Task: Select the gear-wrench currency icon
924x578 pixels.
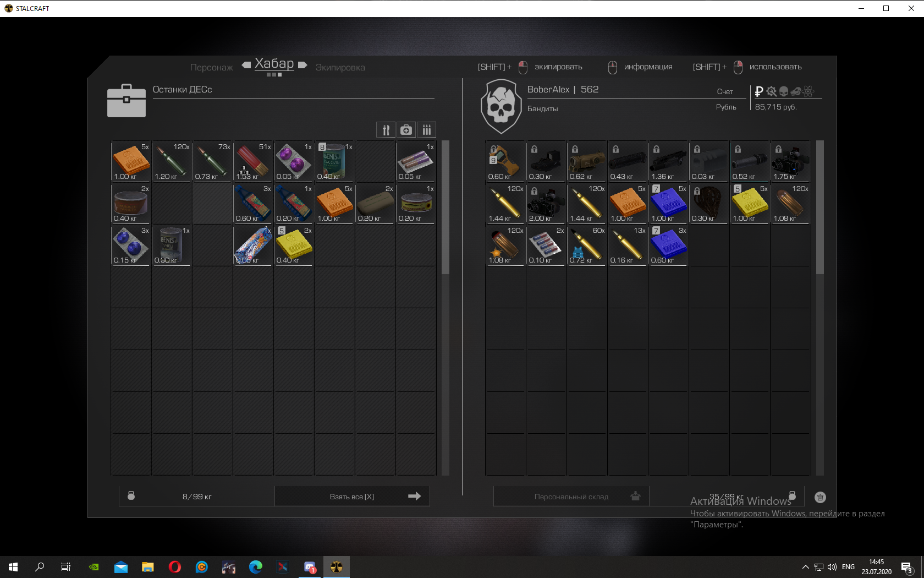Action: 772,91
